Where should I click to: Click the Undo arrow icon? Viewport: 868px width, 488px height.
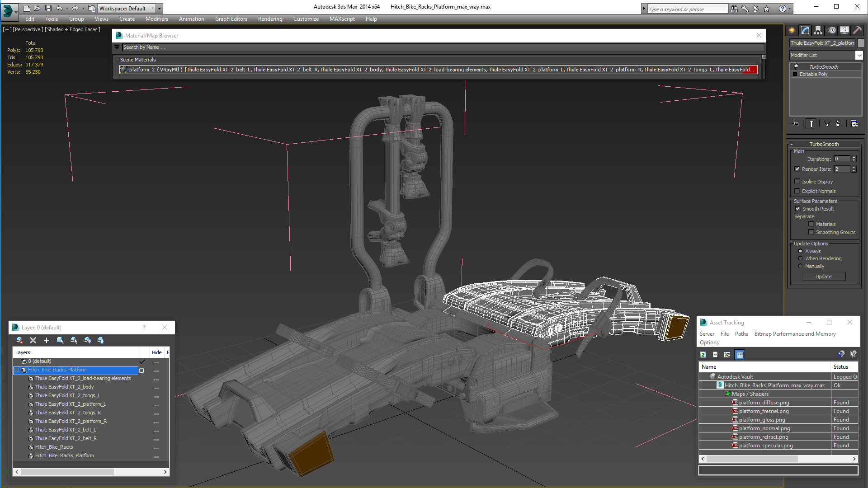pos(59,8)
